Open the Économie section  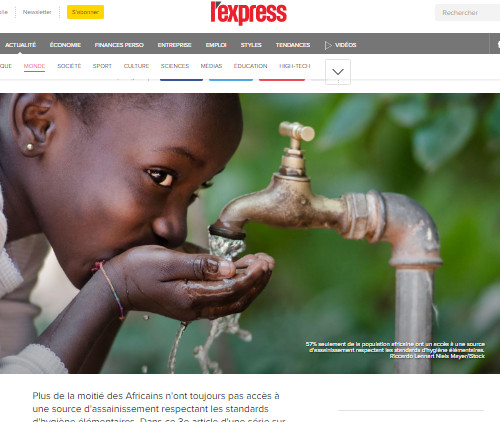[x=65, y=45]
